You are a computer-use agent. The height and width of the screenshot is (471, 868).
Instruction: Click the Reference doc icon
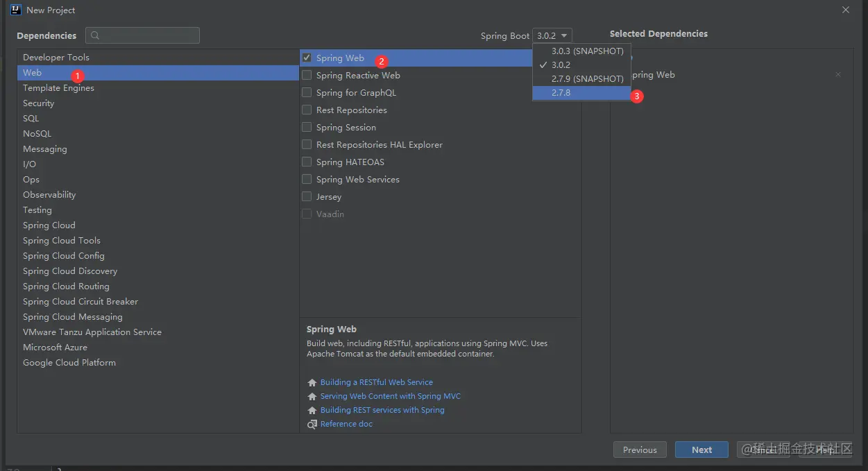point(312,424)
